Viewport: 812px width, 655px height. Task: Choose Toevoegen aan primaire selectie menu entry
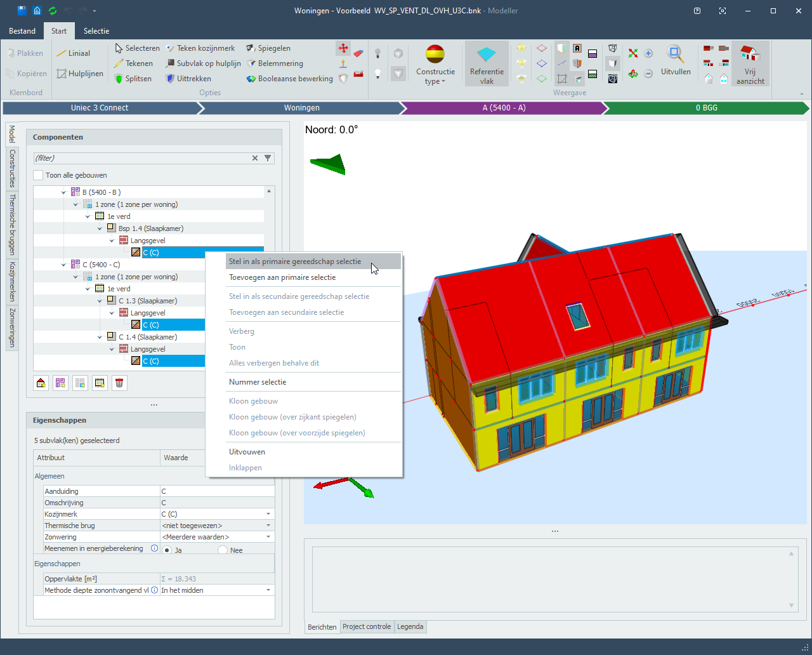(282, 277)
